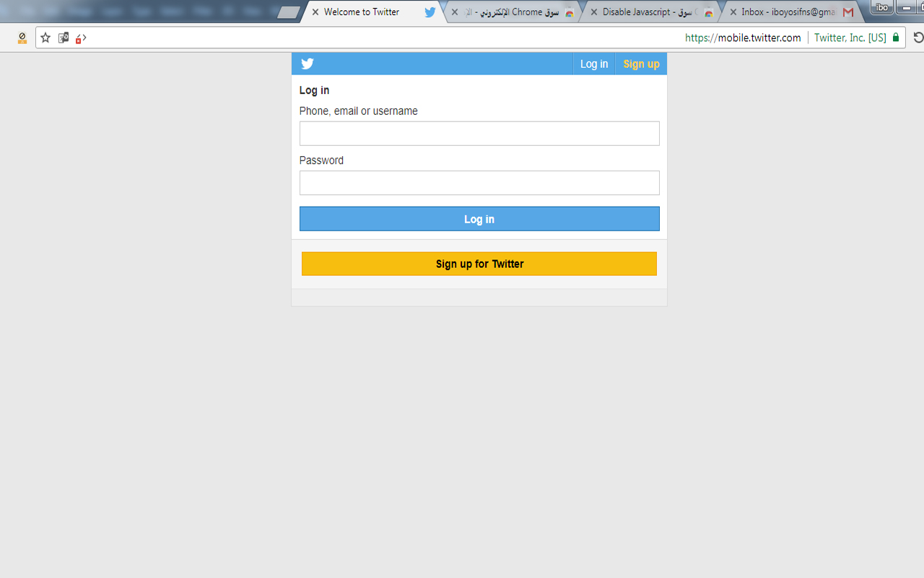Click the 'Password' label text

tap(321, 160)
